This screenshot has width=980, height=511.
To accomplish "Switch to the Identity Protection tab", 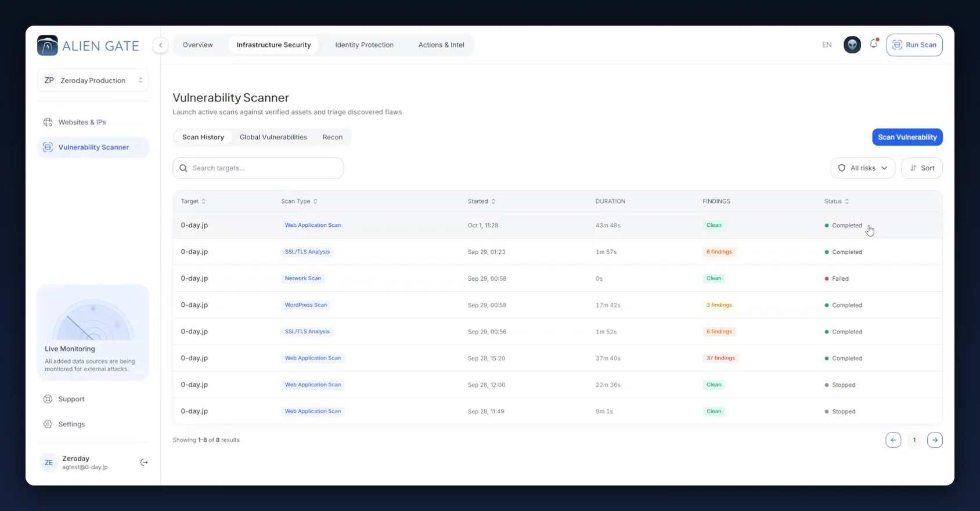I will [x=364, y=45].
